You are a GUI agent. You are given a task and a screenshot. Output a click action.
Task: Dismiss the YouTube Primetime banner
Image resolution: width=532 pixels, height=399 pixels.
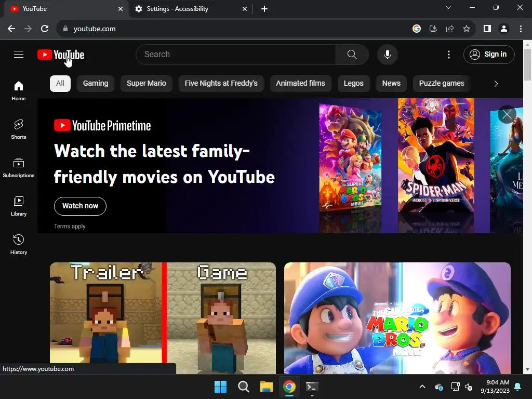coord(507,114)
